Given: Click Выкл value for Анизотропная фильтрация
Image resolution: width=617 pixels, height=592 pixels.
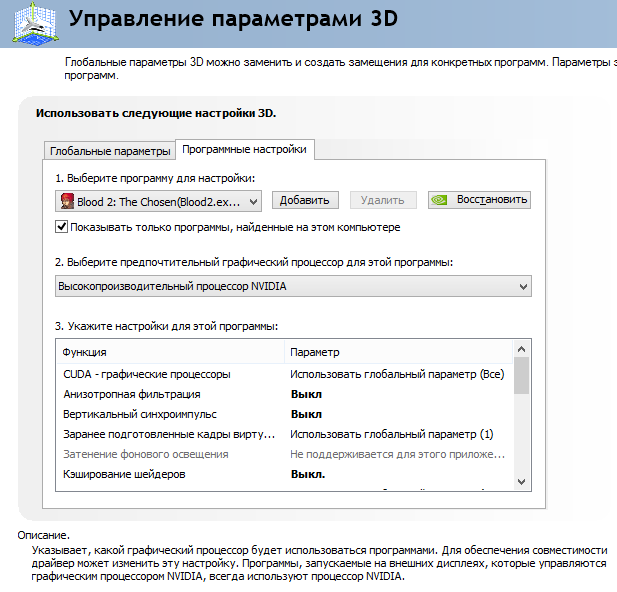Looking at the screenshot, I should click(x=306, y=394).
